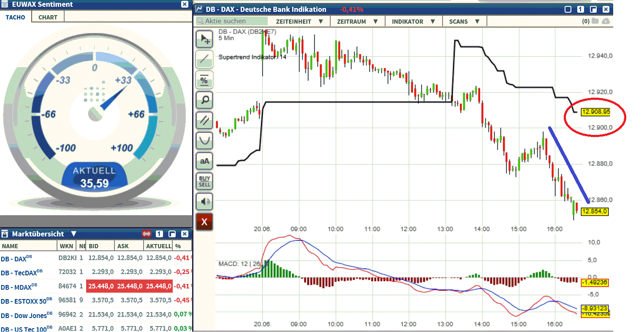Expand the Marktübersicht list dropdown arrow
Image resolution: width=644 pixels, height=332 pixels.
tap(74, 234)
